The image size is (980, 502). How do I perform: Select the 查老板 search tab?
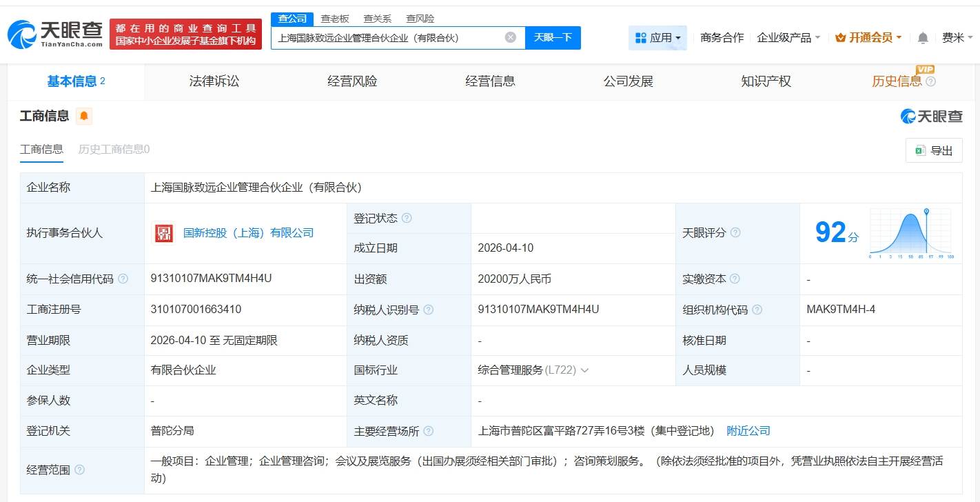click(x=335, y=19)
